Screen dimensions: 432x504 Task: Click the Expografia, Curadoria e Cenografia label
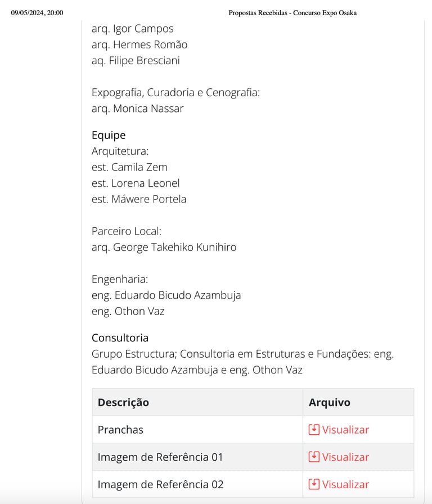coord(175,93)
